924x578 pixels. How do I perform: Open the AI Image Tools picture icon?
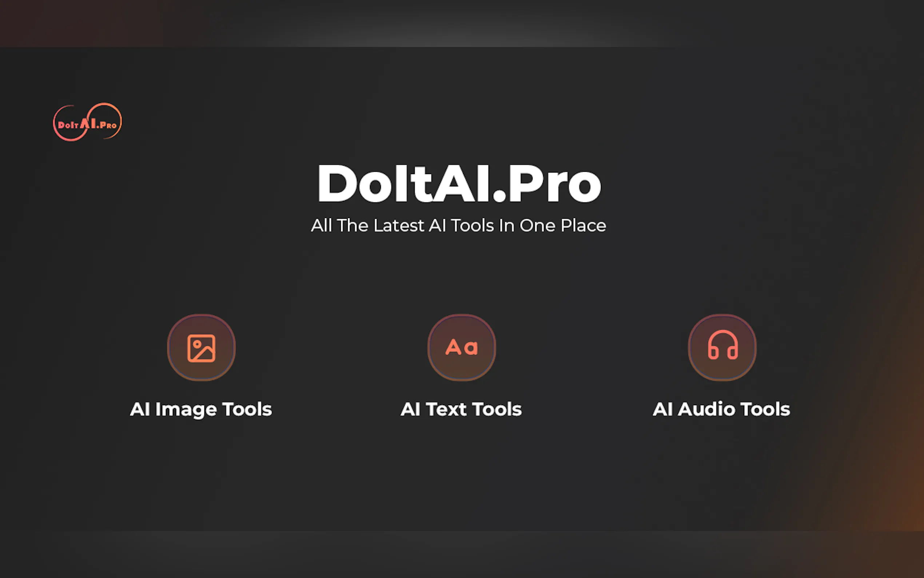point(201,348)
